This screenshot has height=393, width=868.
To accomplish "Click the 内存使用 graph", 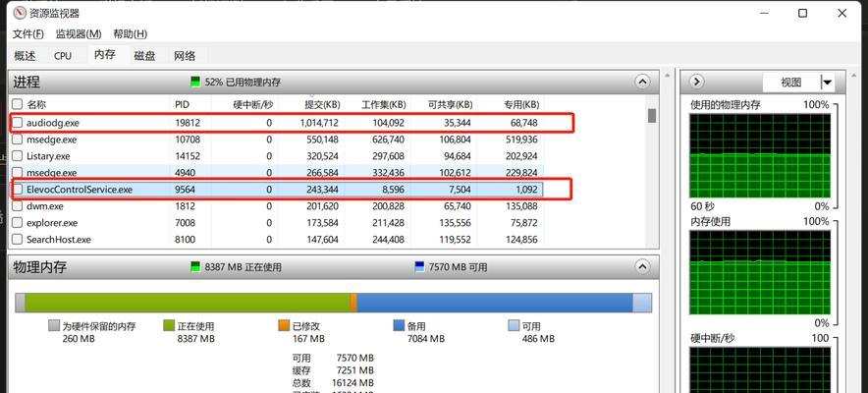I will click(760, 273).
